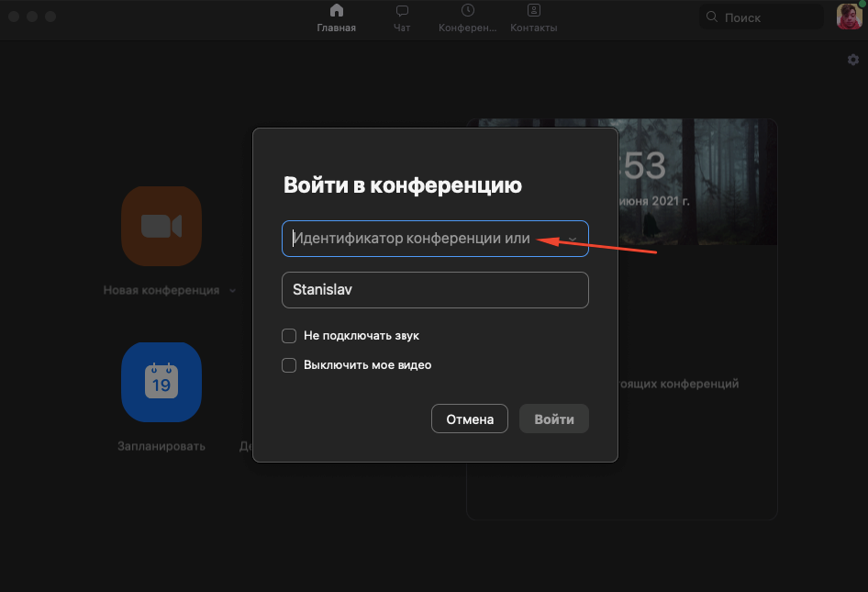Open the Новая конференция options chevron
The width and height of the screenshot is (868, 592).
pos(231,290)
